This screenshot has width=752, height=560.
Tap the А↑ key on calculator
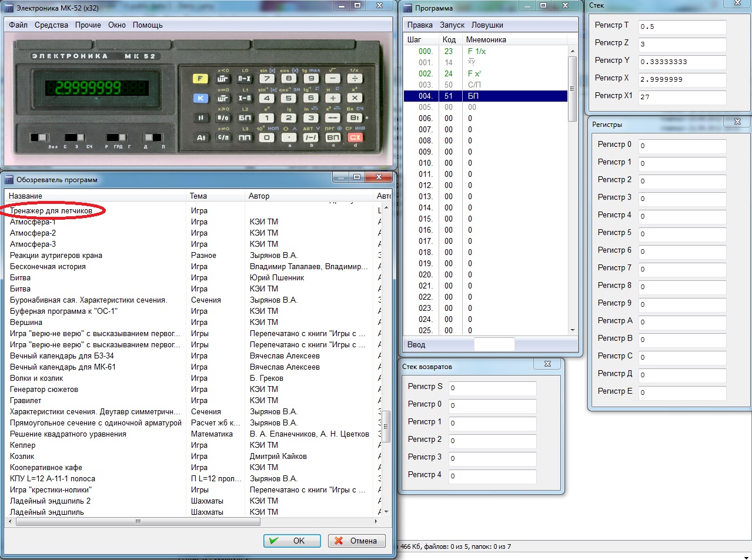[x=200, y=138]
